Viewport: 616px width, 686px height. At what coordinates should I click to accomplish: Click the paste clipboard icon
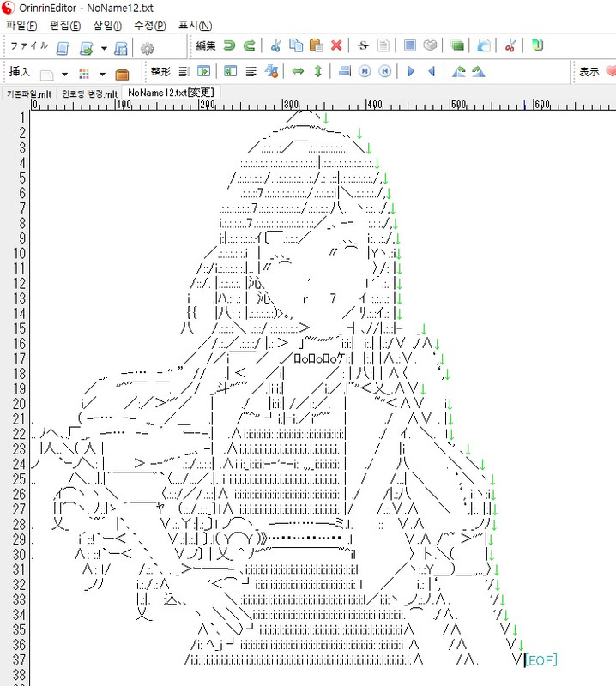click(316, 45)
